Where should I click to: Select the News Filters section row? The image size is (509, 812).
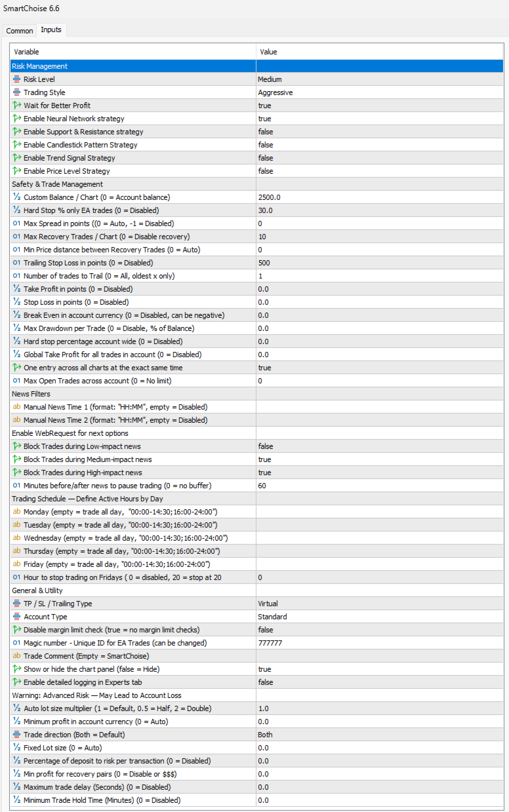(257, 394)
